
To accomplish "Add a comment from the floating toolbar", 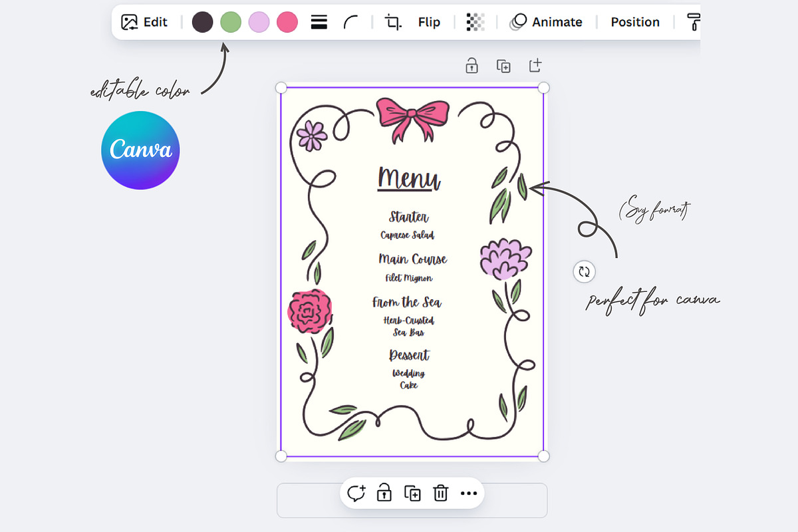I will [356, 493].
